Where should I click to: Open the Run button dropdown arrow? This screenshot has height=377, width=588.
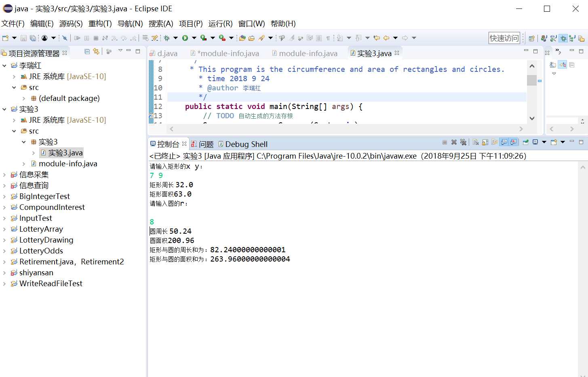point(194,38)
